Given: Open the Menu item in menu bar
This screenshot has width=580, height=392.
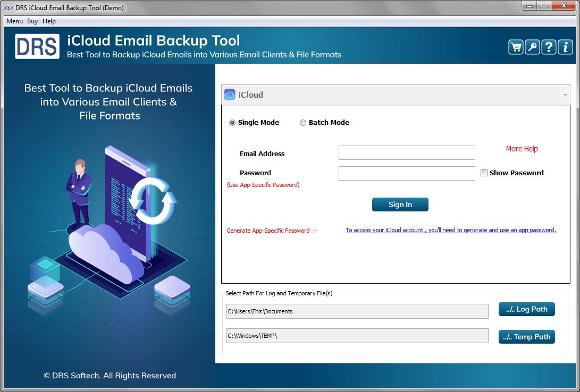Looking at the screenshot, I should pos(14,21).
